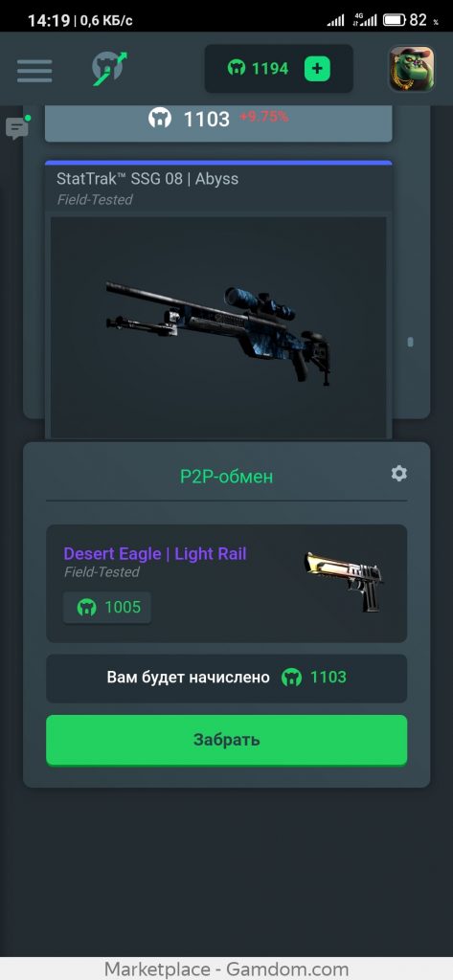The image size is (453, 980).
Task: Tap the P2P-обмен panel header
Action: tap(226, 477)
